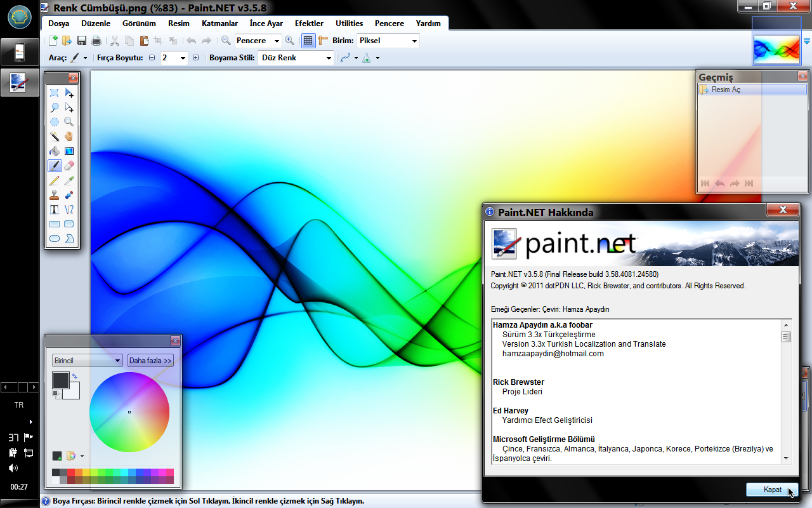Open the Birincil color dropdown

(x=87, y=361)
